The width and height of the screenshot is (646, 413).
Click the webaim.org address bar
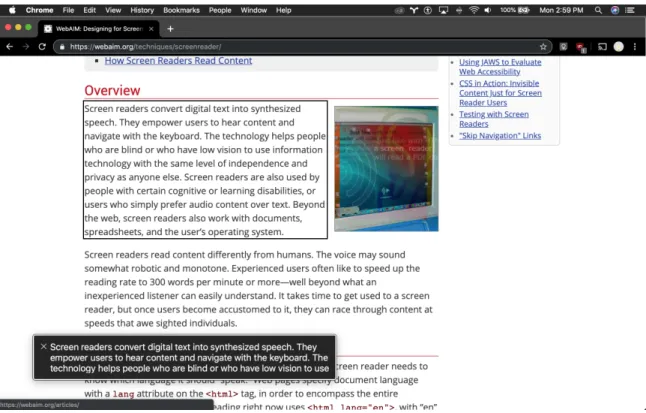303,47
